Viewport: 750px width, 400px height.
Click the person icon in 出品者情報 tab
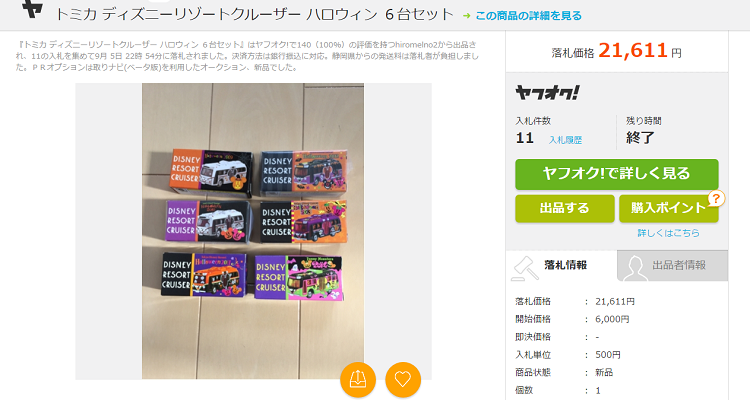tap(635, 267)
